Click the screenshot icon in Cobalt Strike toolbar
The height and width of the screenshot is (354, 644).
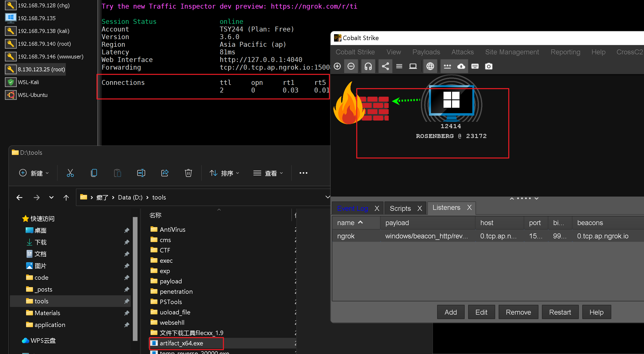(489, 66)
